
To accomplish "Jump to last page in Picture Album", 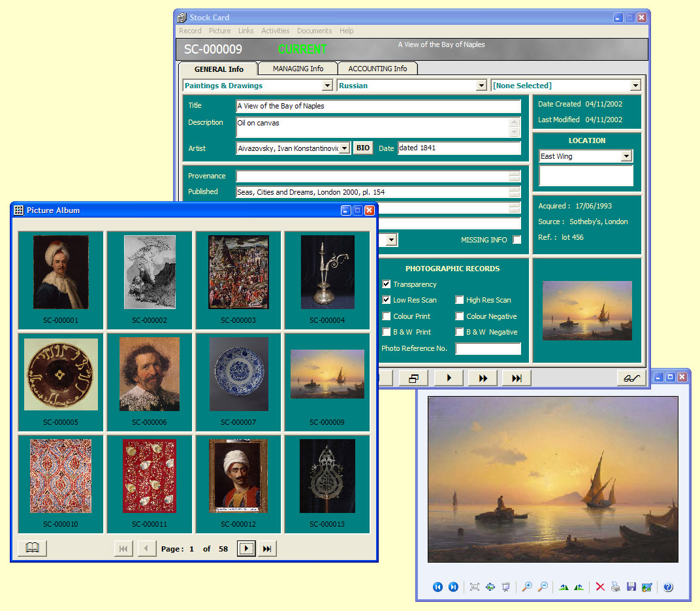I will (267, 548).
